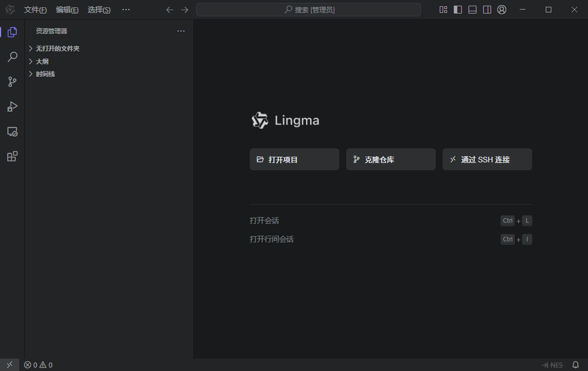Image resolution: width=588 pixels, height=371 pixels.
Task: Open the Accounts icon in the title bar
Action: [x=502, y=10]
